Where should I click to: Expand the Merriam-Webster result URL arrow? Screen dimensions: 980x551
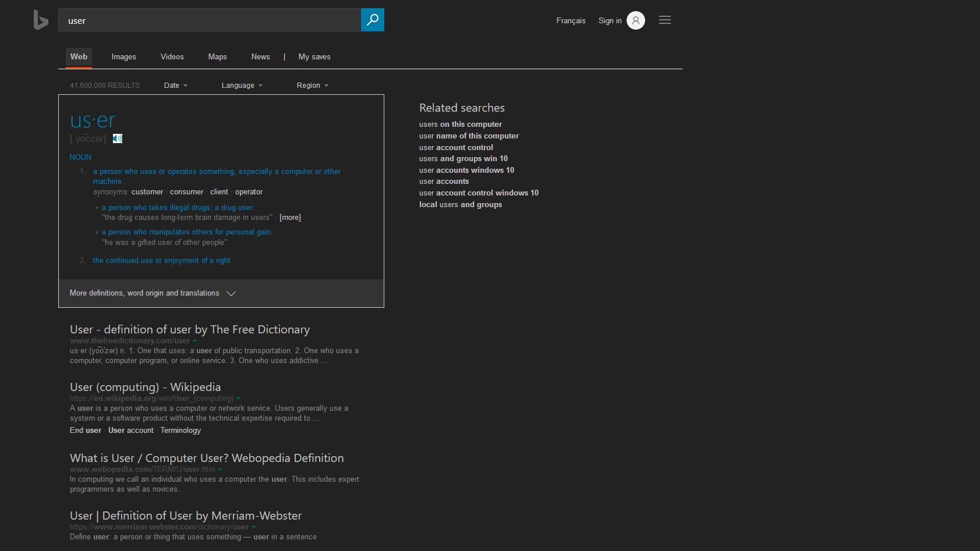click(254, 527)
